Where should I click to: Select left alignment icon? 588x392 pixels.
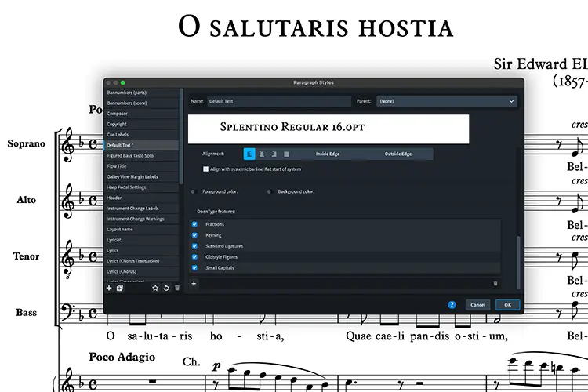point(249,154)
